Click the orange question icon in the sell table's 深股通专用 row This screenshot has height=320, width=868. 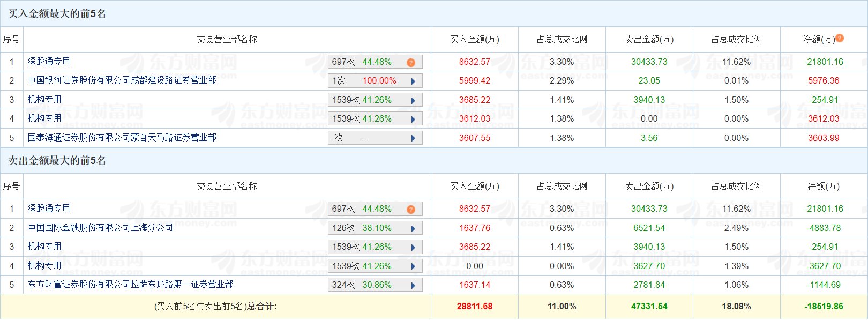coord(411,210)
